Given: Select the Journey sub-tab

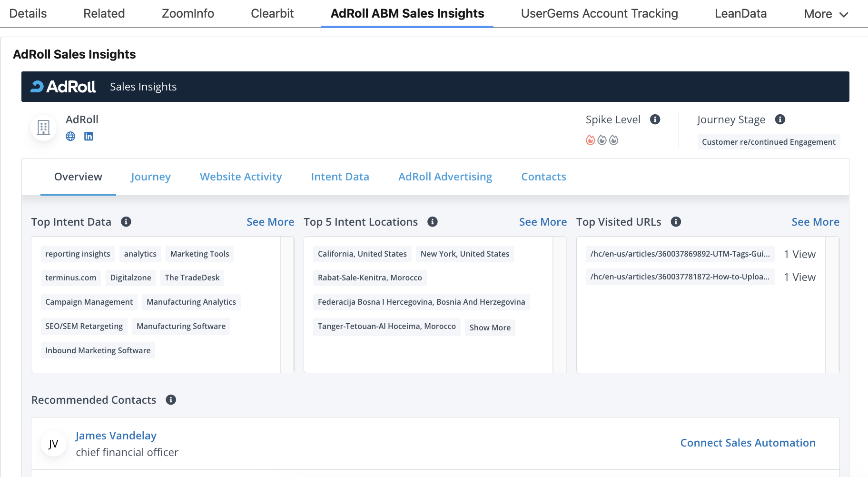Looking at the screenshot, I should (151, 177).
